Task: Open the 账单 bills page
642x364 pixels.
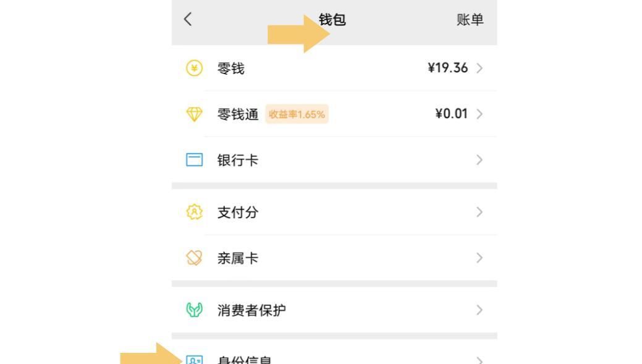Action: coord(470,20)
